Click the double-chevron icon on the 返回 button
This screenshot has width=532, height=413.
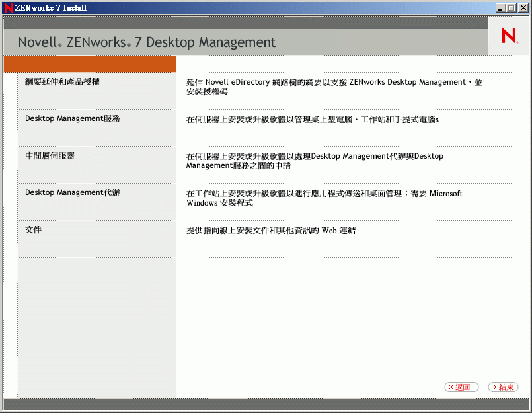pos(451,387)
